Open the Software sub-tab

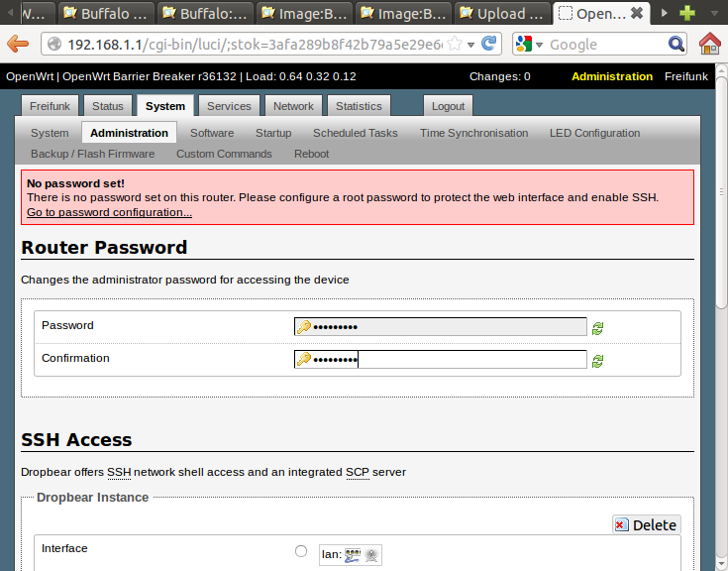point(212,133)
